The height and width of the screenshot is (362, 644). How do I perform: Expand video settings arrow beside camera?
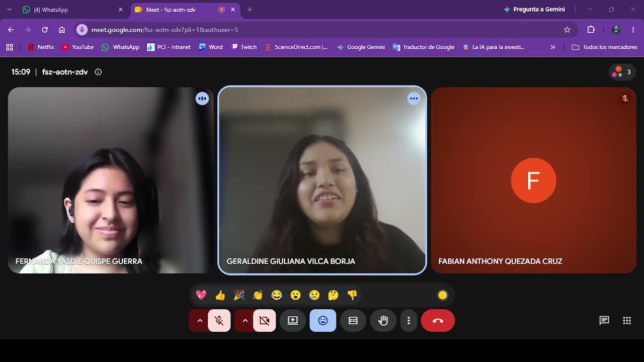[245, 321]
